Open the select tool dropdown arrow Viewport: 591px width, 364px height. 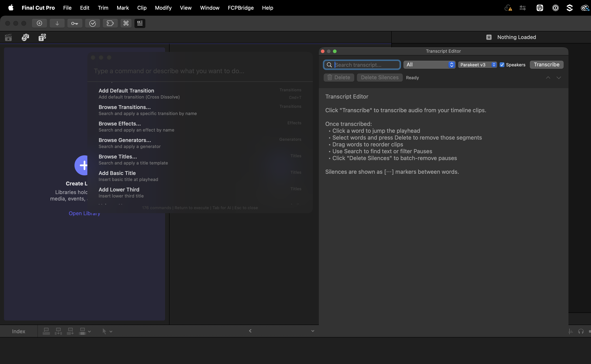pyautogui.click(x=111, y=331)
